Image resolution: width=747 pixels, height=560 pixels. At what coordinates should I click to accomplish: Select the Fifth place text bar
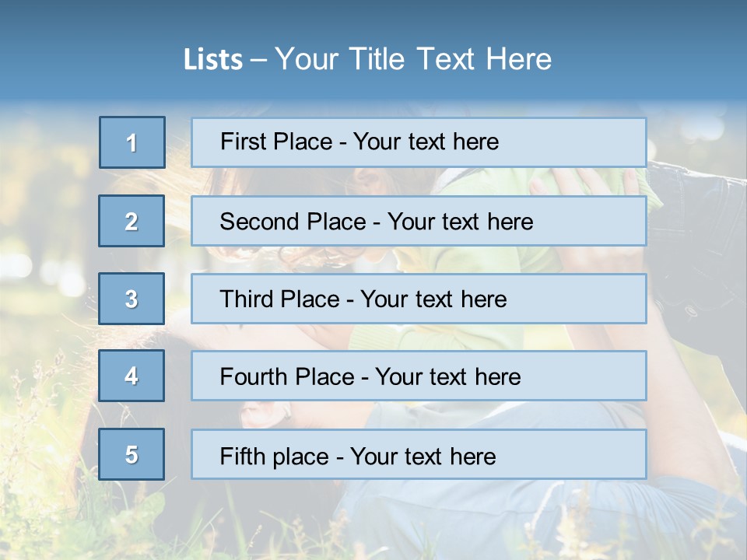coord(576,454)
